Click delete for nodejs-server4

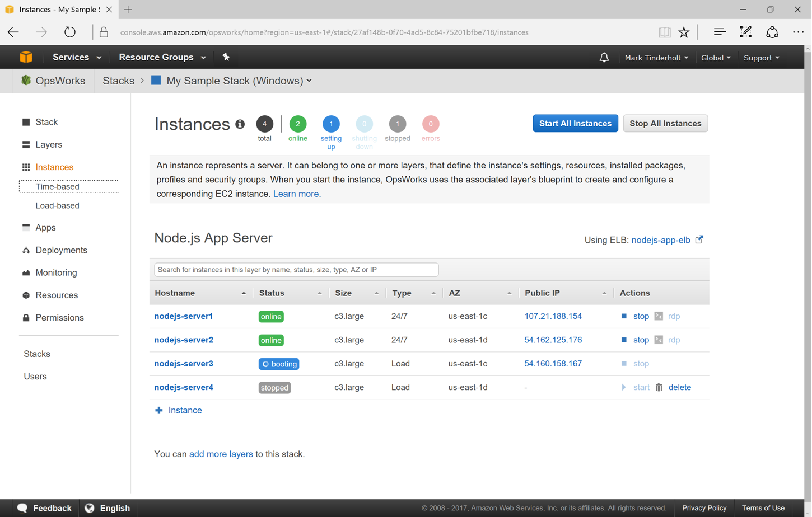coord(679,387)
